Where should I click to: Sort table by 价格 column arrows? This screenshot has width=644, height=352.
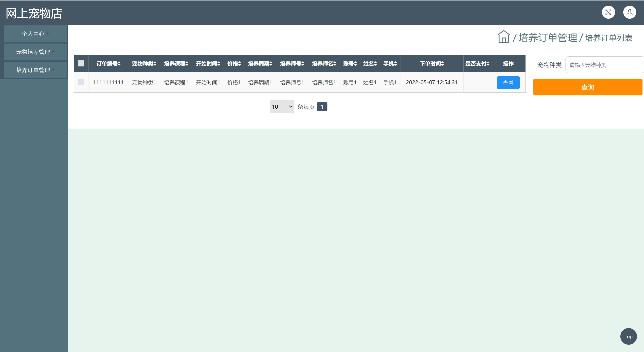point(239,64)
